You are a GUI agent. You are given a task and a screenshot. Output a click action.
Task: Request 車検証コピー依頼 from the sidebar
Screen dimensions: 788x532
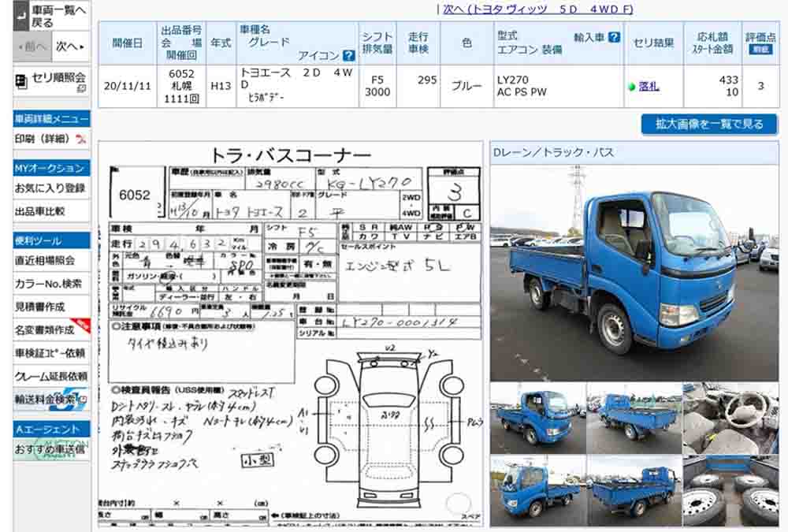click(51, 353)
